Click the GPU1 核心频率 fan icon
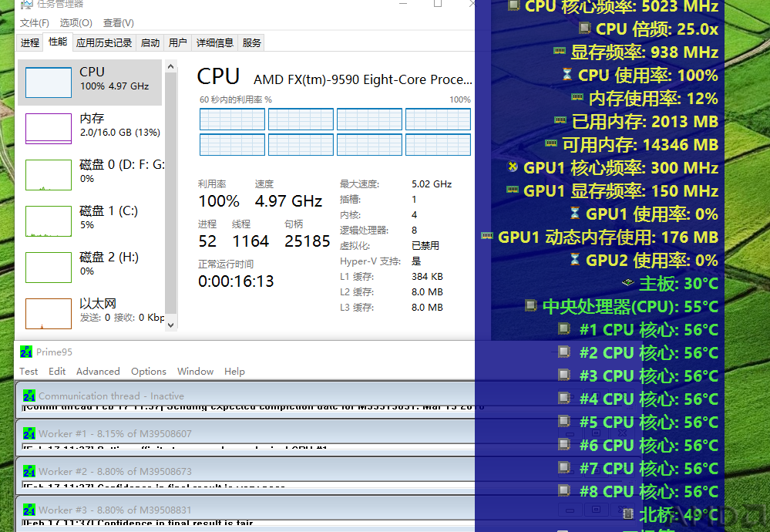This screenshot has height=532, width=770. [x=513, y=167]
